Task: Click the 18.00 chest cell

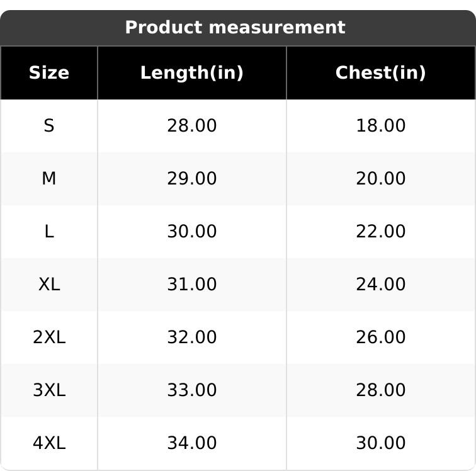Action: pos(380,126)
